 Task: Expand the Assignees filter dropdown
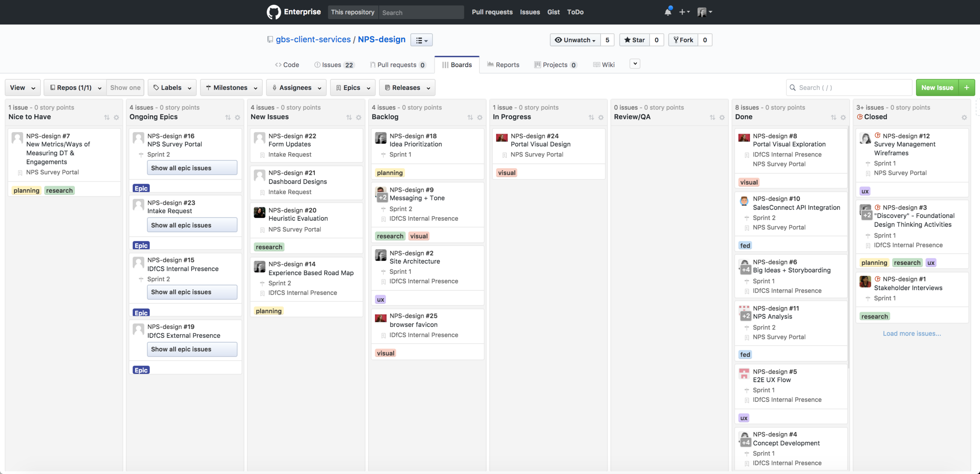[296, 88]
